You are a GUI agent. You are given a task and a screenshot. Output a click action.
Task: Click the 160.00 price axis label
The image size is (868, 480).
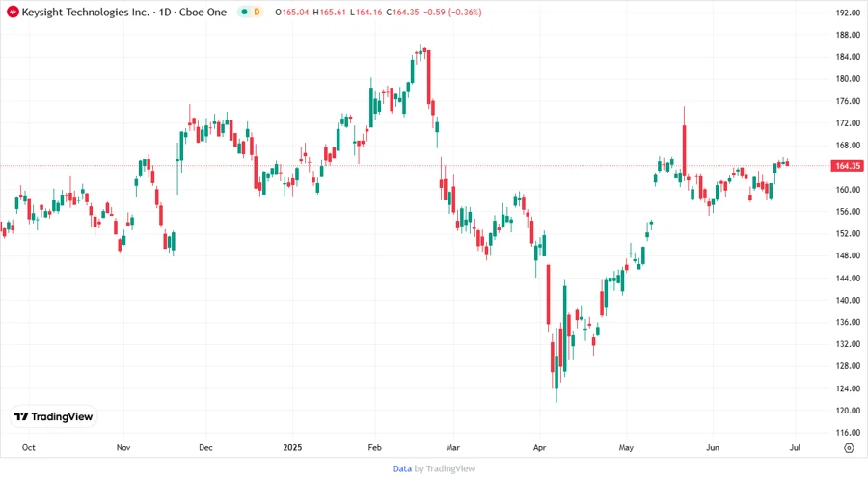point(848,190)
